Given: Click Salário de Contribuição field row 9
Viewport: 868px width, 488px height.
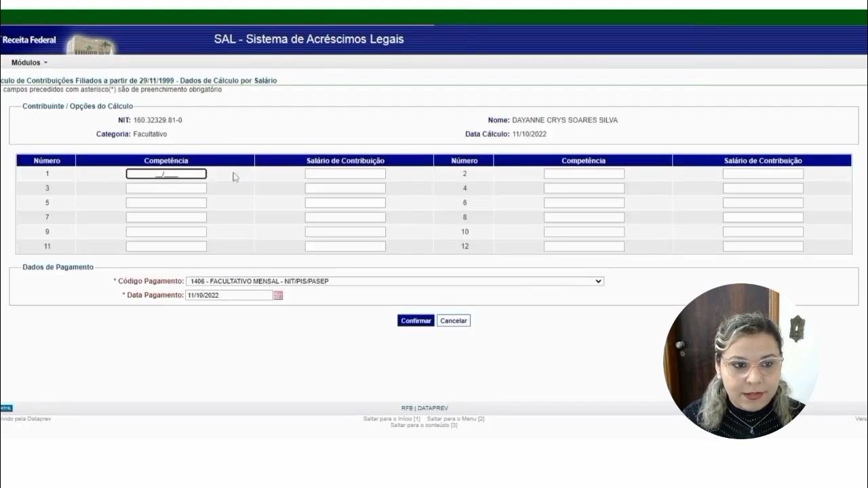Looking at the screenshot, I should 345,232.
